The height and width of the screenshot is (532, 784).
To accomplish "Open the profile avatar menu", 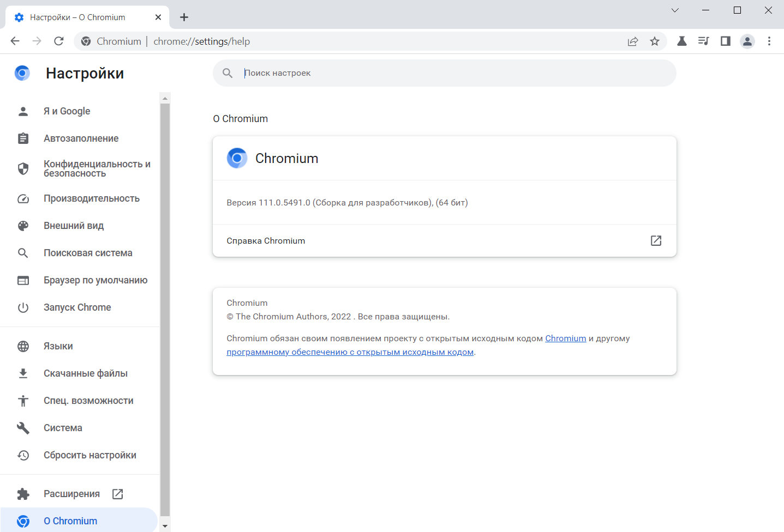I will click(747, 41).
